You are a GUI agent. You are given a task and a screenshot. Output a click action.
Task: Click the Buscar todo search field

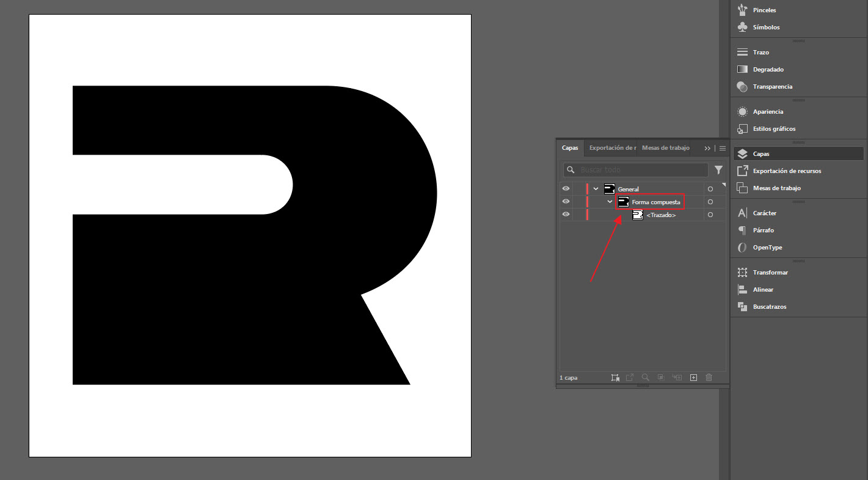(635, 170)
